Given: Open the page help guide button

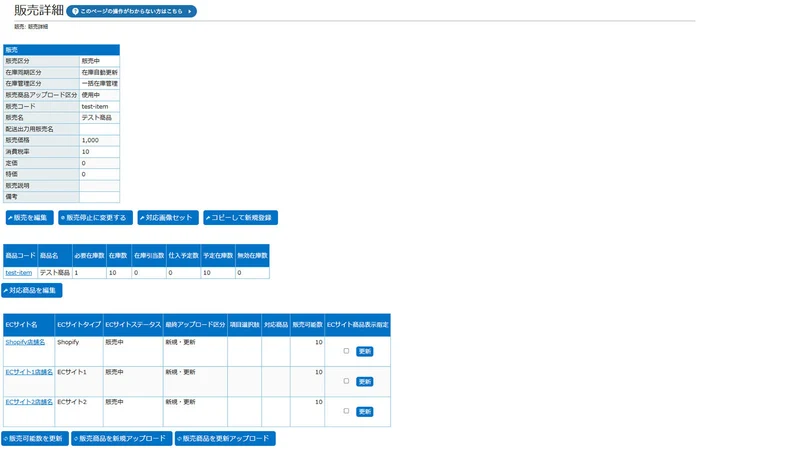Looking at the screenshot, I should pos(131,11).
